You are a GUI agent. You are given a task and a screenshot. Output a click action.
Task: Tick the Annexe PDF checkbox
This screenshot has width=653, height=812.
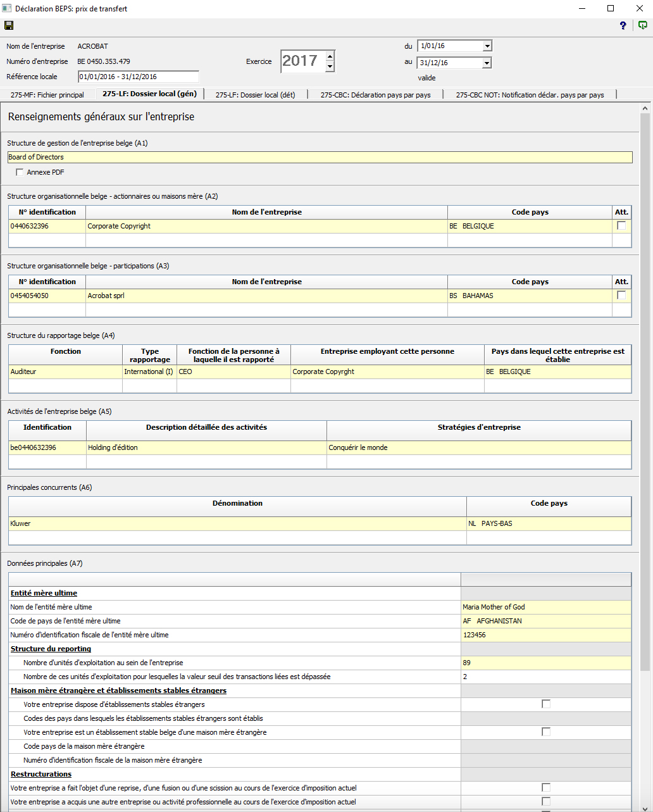pos(20,172)
